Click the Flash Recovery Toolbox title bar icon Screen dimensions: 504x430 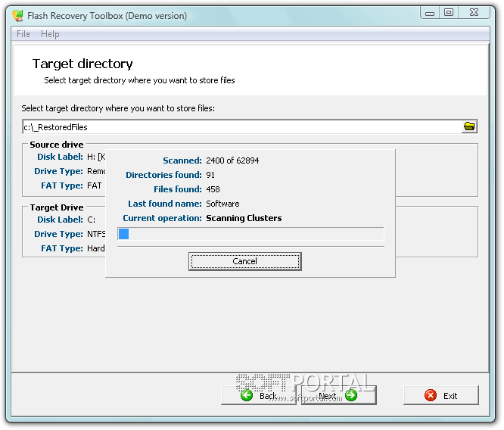[17, 16]
